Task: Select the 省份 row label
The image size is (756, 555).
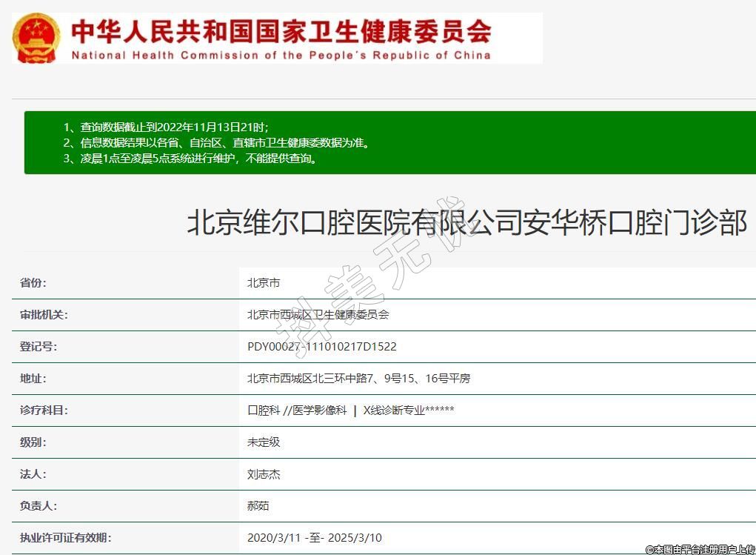Action: coord(33,283)
